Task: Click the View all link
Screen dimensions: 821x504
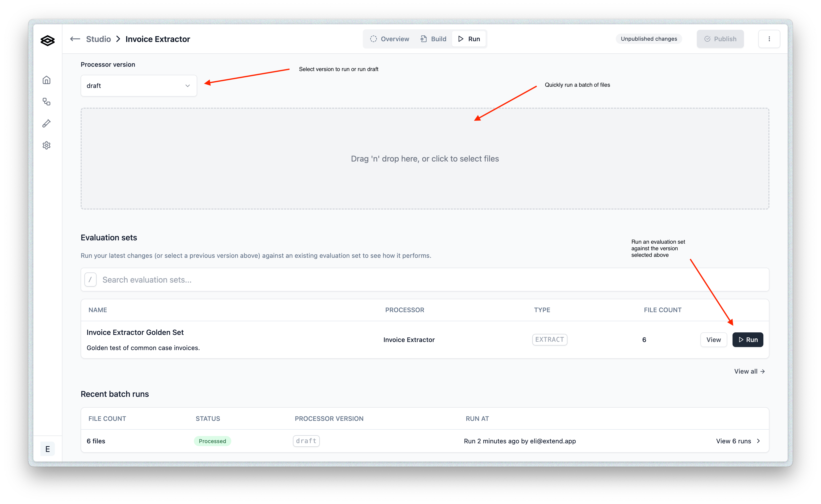Action: 749,371
